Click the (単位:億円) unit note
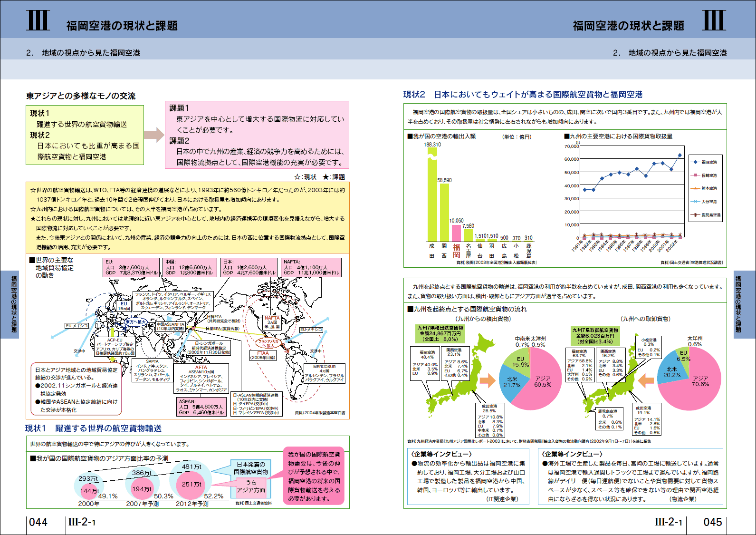The height and width of the screenshot is (535, 756). point(517,137)
